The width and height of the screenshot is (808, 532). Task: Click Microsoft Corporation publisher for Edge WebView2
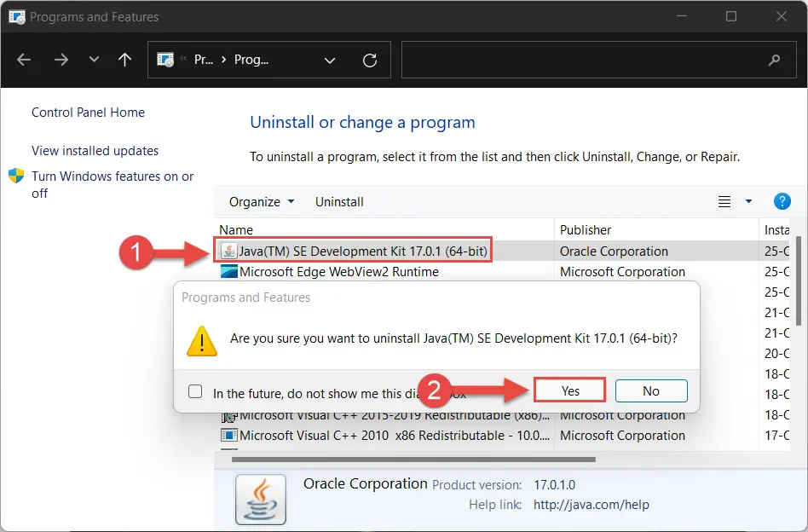point(622,272)
